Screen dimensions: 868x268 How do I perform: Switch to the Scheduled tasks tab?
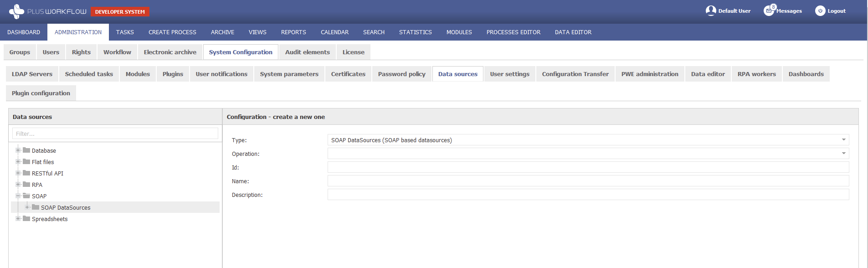click(89, 74)
